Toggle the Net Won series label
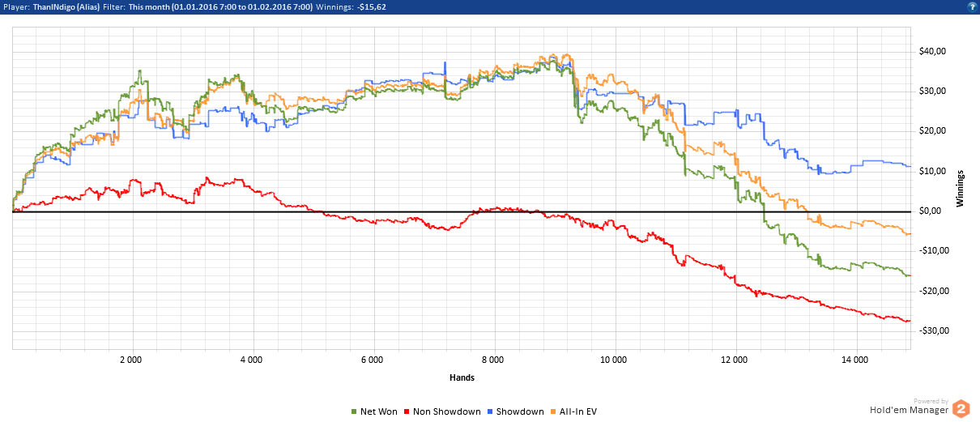The width and height of the screenshot is (980, 422). tap(378, 412)
